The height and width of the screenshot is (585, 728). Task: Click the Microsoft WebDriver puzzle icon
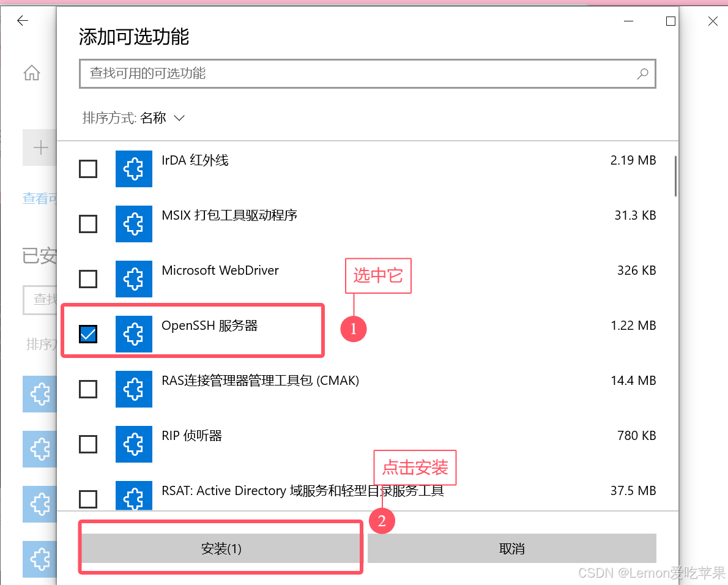(134, 278)
